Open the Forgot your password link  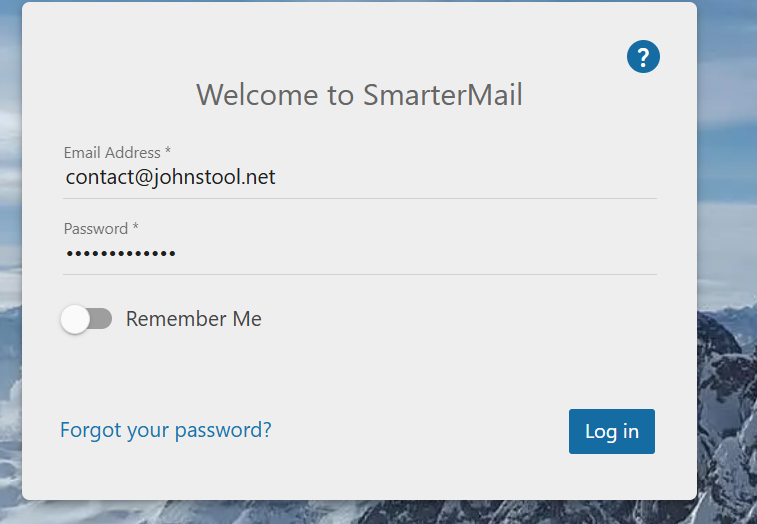click(x=166, y=430)
